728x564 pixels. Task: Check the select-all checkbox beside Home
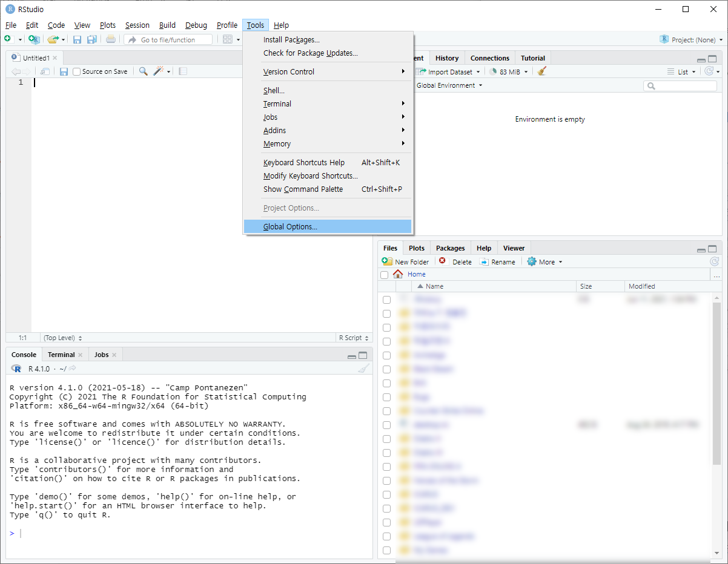(384, 275)
